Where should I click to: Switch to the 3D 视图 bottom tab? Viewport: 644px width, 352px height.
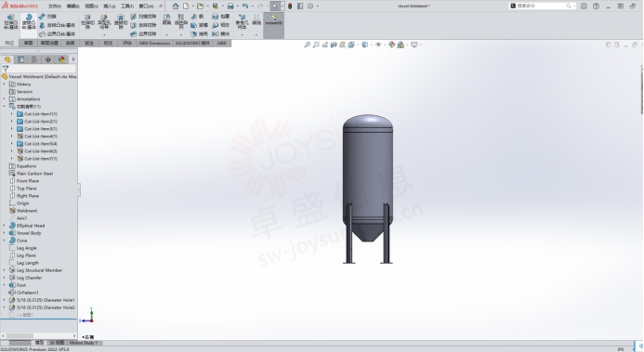click(57, 343)
